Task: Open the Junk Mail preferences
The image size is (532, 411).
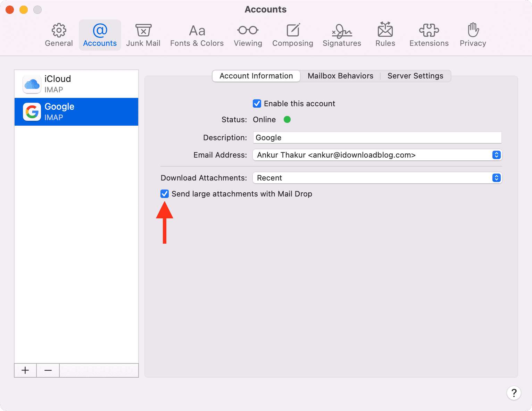Action: (143, 35)
